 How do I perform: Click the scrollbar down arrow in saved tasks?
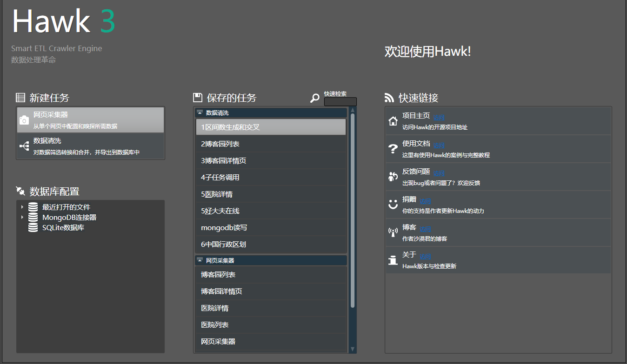[x=353, y=349]
